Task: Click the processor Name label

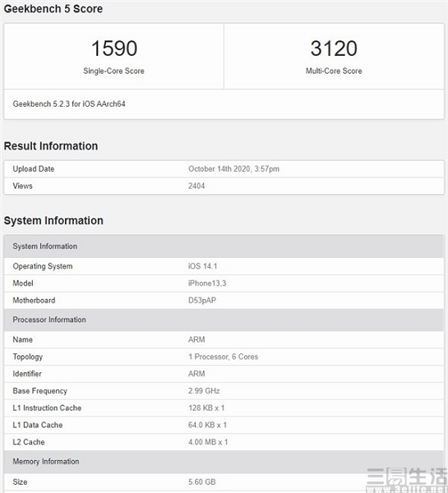Action: 22,339
